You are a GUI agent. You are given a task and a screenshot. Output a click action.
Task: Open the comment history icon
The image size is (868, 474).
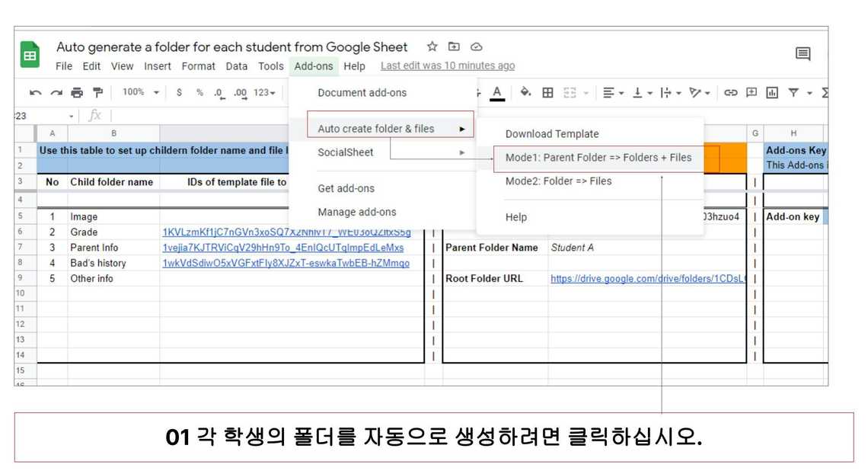coord(803,54)
